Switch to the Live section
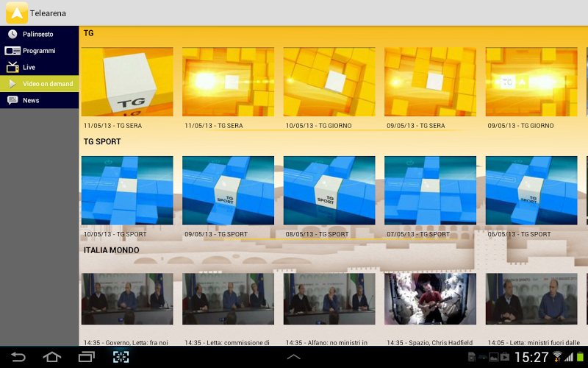 [x=40, y=67]
